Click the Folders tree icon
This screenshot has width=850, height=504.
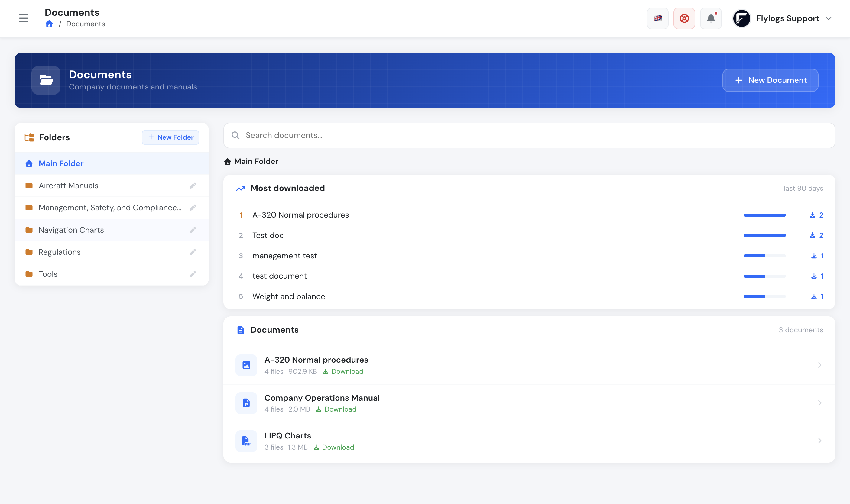[29, 137]
